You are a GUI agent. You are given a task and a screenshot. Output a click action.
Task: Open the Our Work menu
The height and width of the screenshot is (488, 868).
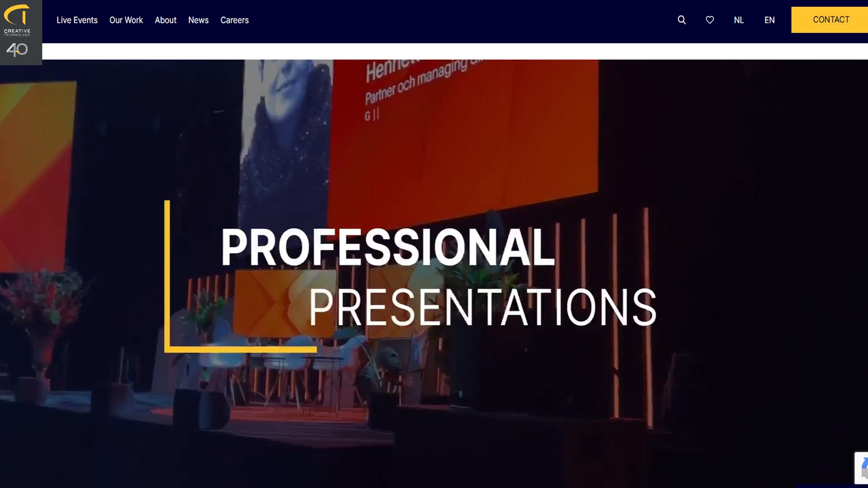pyautogui.click(x=126, y=20)
